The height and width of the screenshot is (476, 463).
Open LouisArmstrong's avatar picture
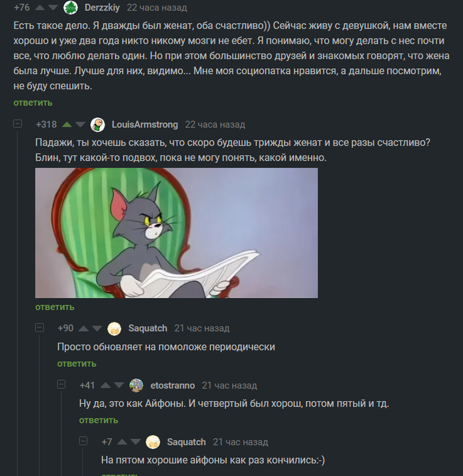(98, 124)
